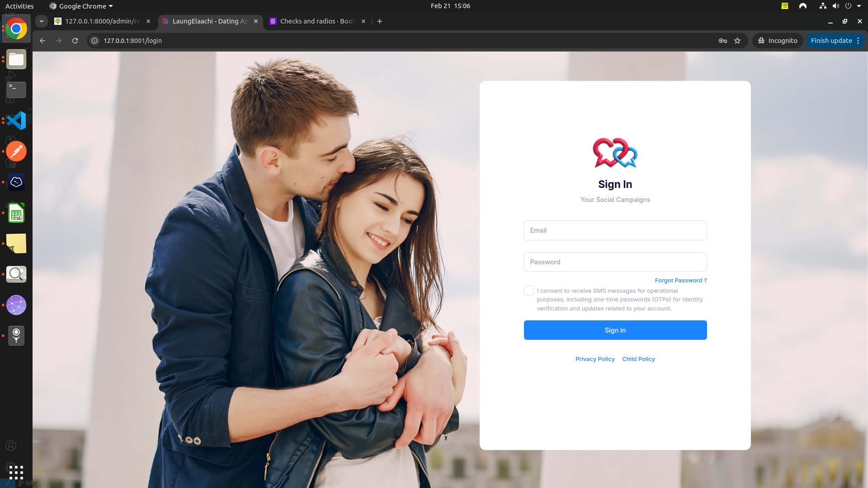Close the Checks and radios tab
The width and height of the screenshot is (868, 488).
tap(363, 21)
